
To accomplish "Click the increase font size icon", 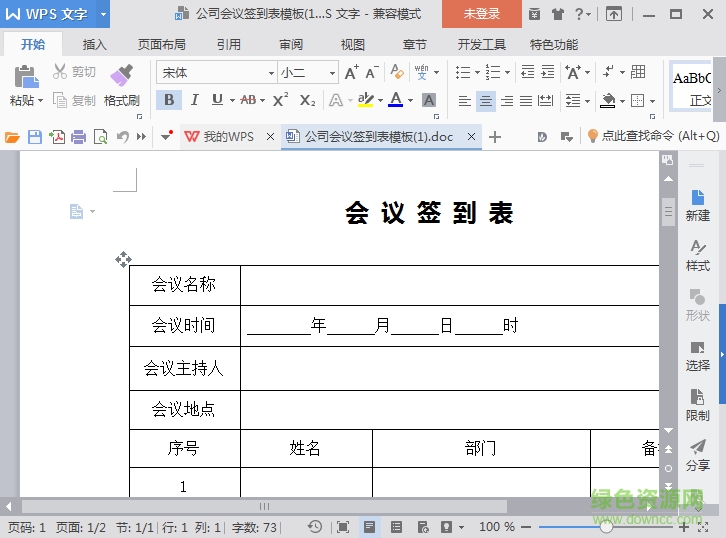I will 351,73.
